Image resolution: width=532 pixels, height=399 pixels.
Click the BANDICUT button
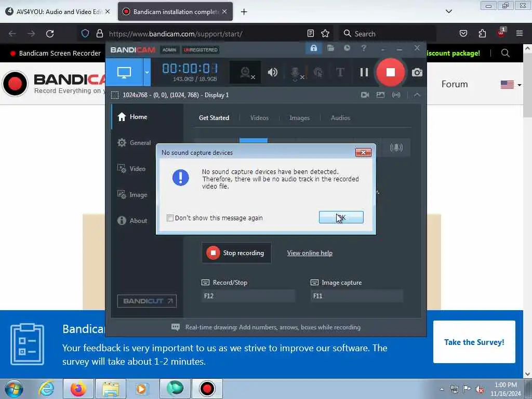[x=147, y=301]
